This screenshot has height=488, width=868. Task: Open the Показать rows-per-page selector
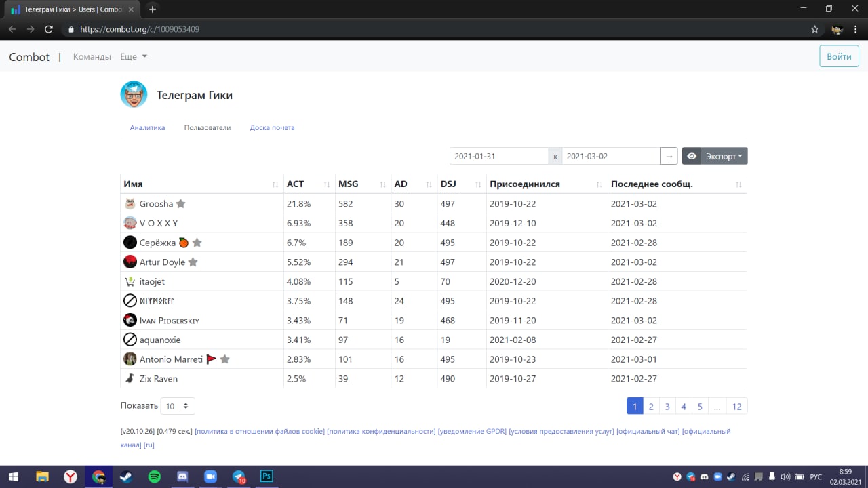[178, 406]
